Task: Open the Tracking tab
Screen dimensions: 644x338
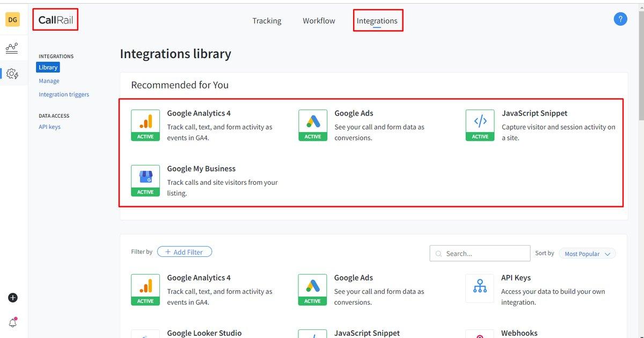Action: pyautogui.click(x=267, y=21)
